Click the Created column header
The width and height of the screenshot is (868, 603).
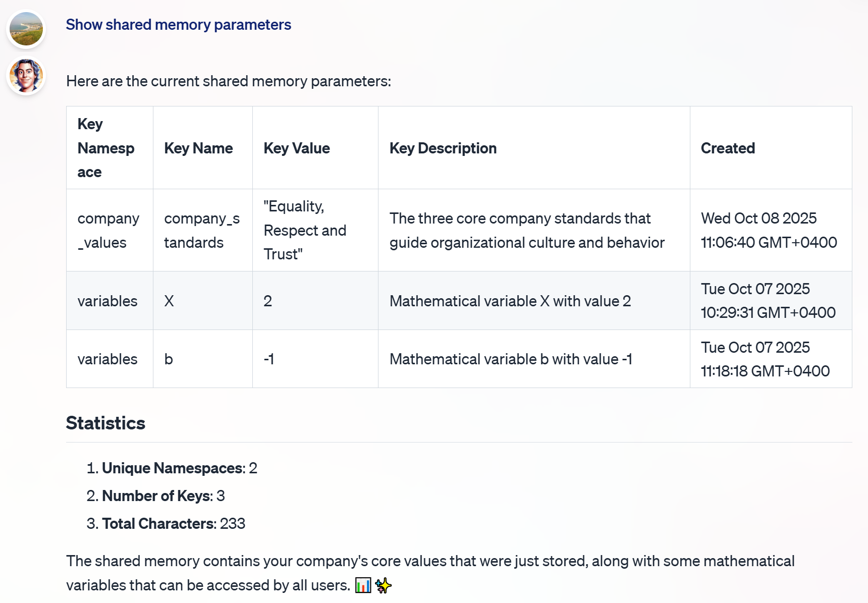pos(728,148)
